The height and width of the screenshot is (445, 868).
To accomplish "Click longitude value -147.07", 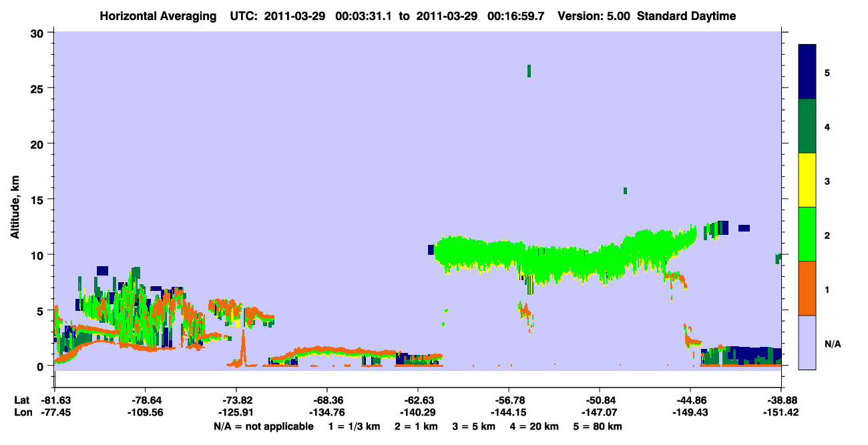I will click(x=600, y=412).
